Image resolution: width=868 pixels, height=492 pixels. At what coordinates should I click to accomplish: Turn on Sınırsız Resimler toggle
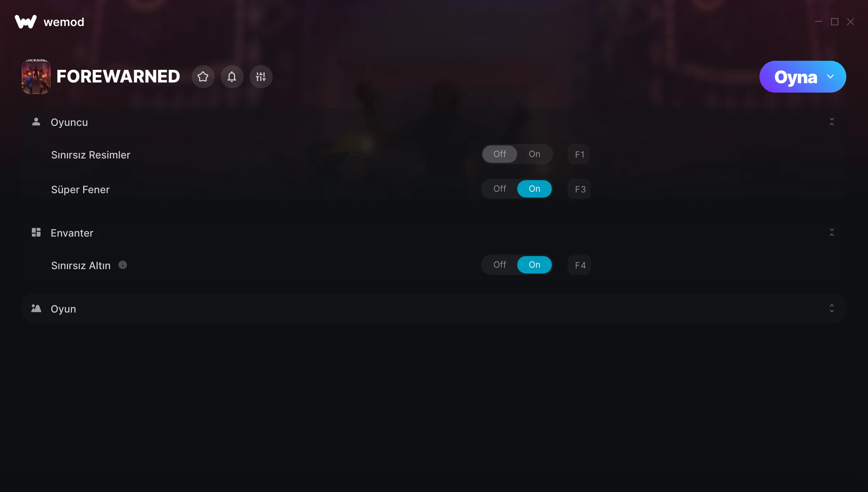(x=535, y=154)
